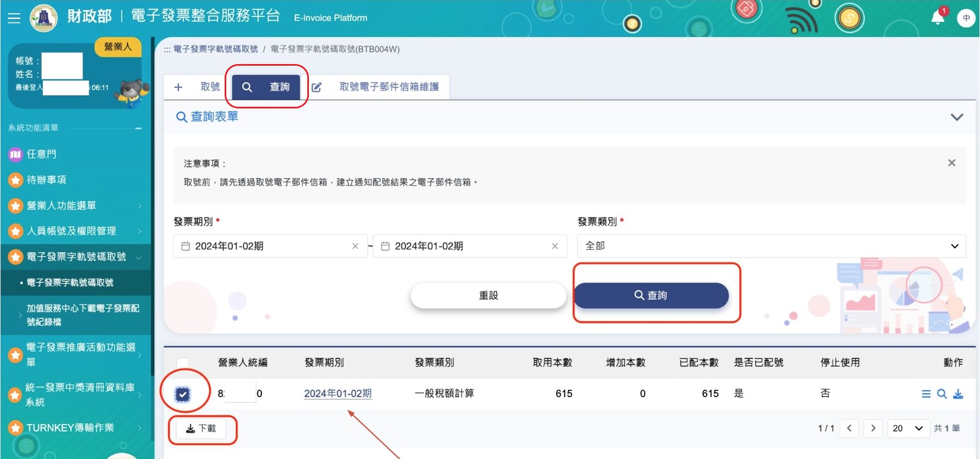Click the row's list detail icon
Viewport: 980px width, 459px height.
click(926, 394)
